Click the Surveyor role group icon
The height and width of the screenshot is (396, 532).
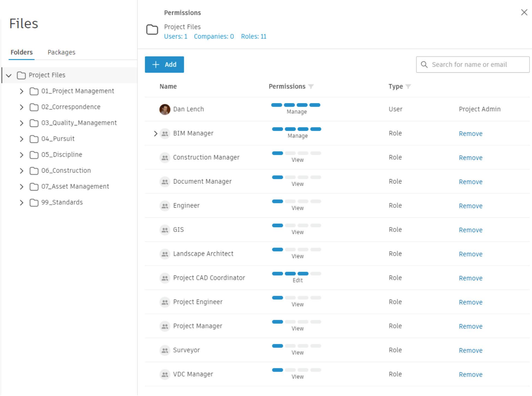click(x=165, y=350)
